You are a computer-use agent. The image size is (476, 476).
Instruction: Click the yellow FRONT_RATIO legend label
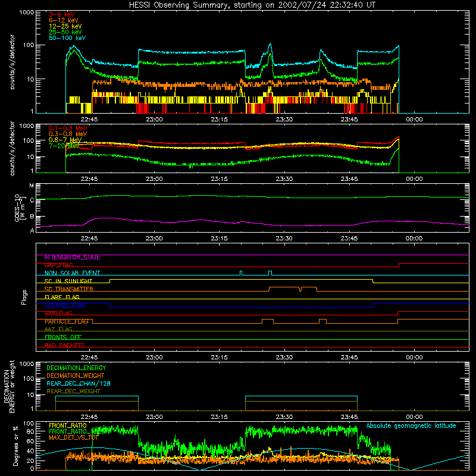point(68,425)
